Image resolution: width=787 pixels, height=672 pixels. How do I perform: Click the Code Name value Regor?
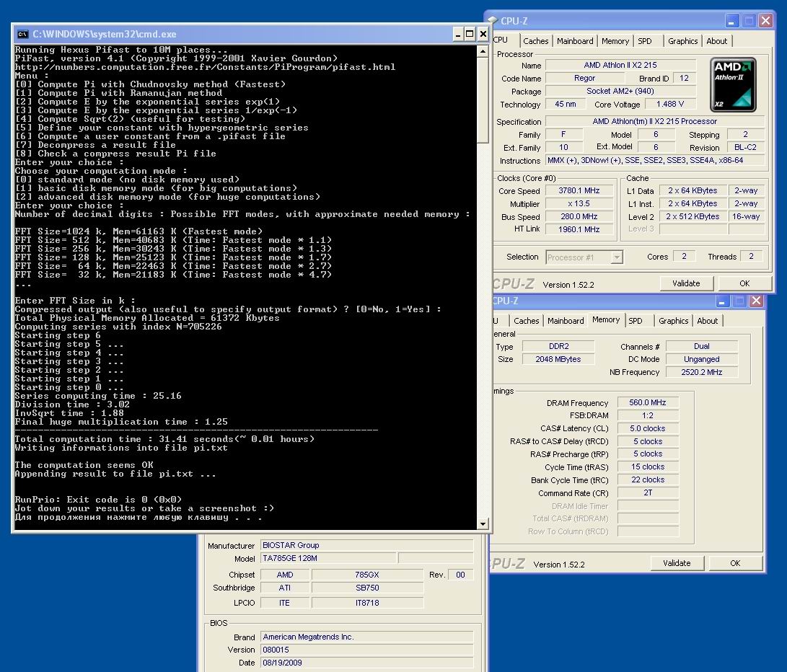tap(585, 79)
